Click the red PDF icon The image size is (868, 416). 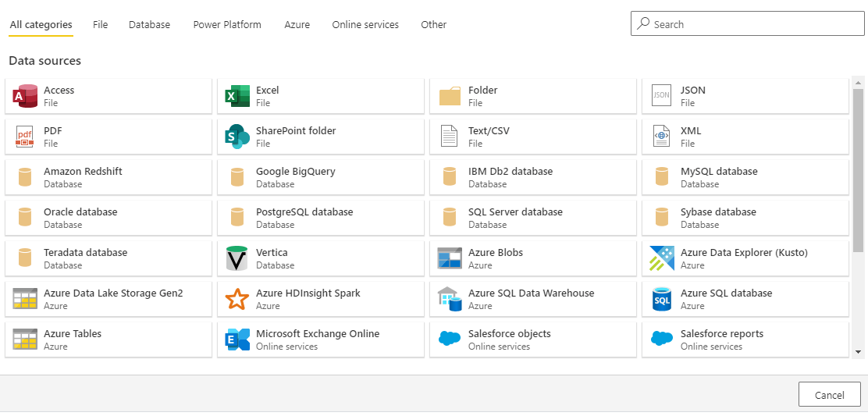[25, 137]
